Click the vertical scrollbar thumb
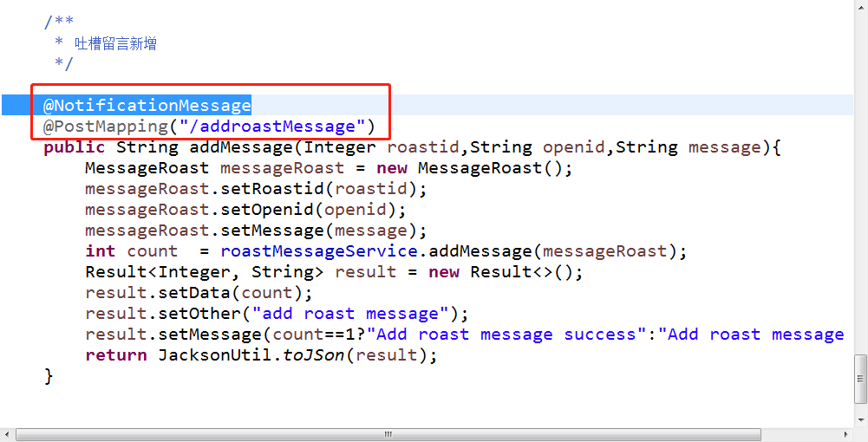The height and width of the screenshot is (442, 868). point(860,379)
